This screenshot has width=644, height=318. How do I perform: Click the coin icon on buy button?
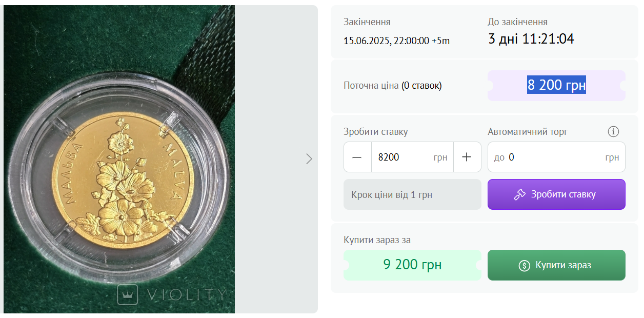524,265
